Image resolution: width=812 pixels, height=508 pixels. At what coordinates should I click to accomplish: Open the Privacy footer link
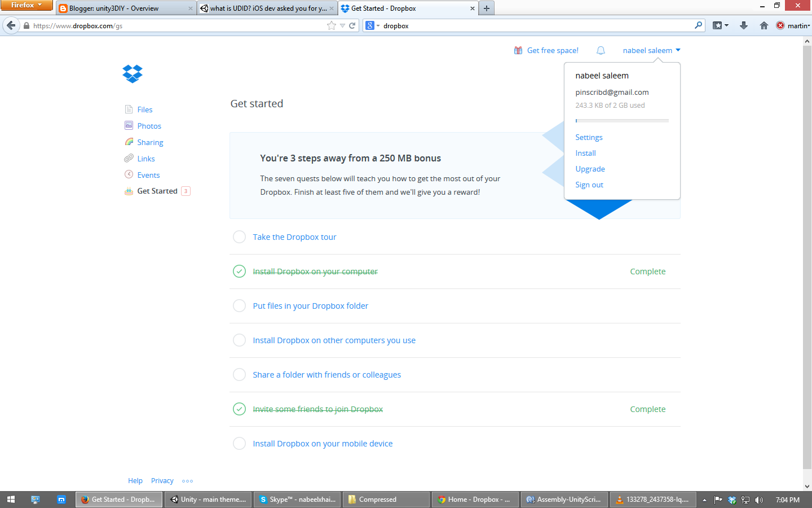click(x=162, y=481)
